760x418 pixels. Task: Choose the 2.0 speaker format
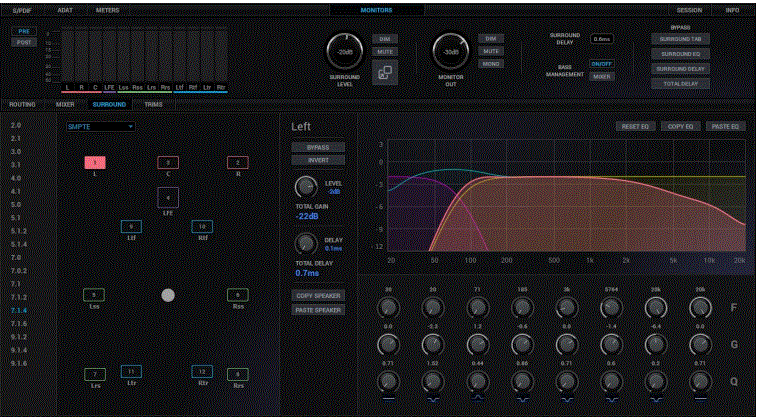coord(16,125)
